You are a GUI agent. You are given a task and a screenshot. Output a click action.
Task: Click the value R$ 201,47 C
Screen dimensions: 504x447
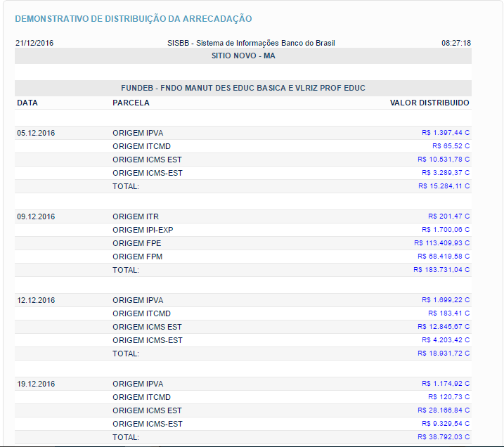coord(448,216)
